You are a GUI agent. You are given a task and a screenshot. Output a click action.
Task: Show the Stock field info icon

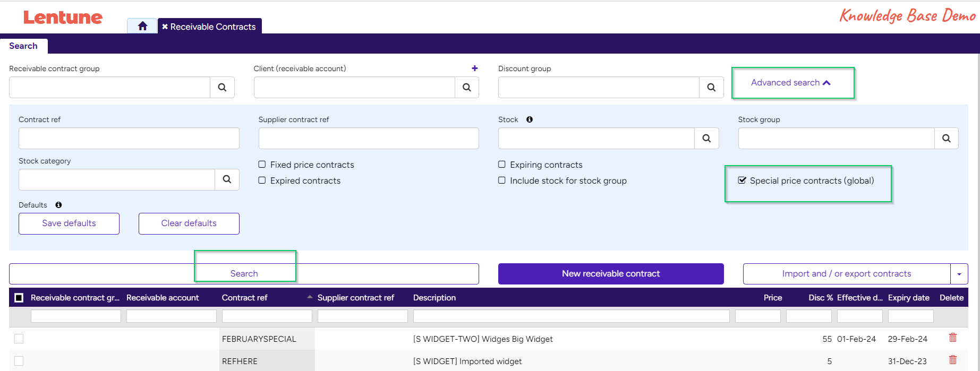530,119
